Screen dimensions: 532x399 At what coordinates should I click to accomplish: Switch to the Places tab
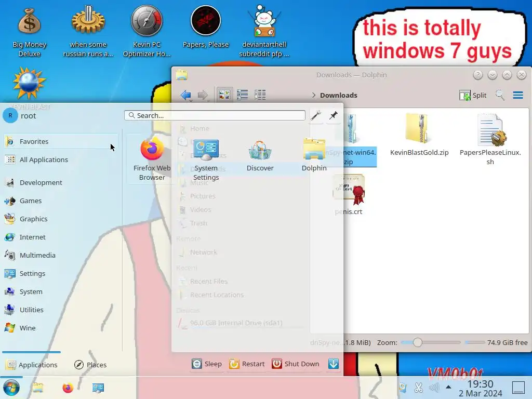click(x=90, y=365)
